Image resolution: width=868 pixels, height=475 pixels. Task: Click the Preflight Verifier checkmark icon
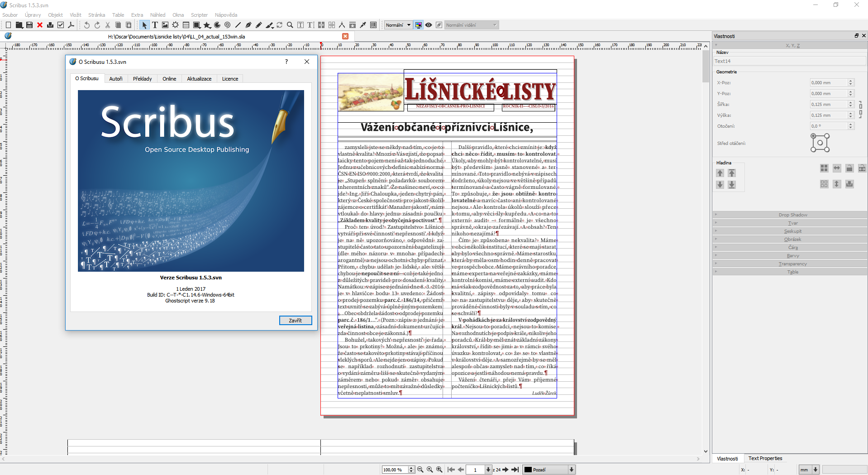tap(61, 25)
